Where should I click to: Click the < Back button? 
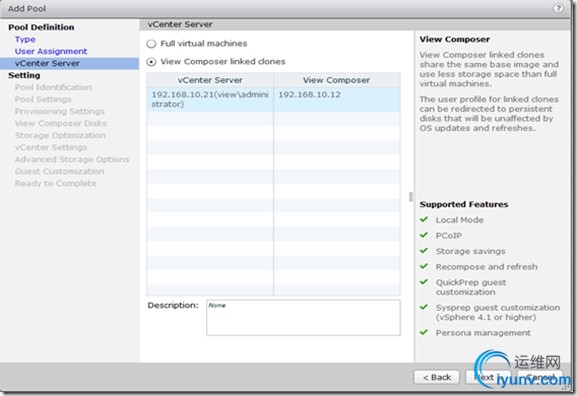pyautogui.click(x=436, y=377)
